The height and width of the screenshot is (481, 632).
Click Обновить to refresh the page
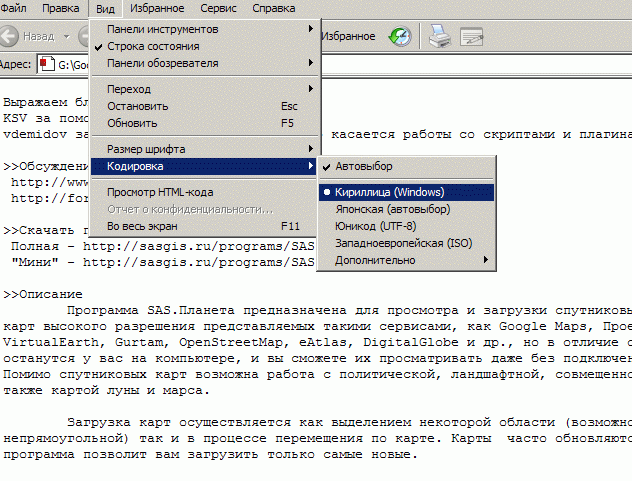[131, 123]
